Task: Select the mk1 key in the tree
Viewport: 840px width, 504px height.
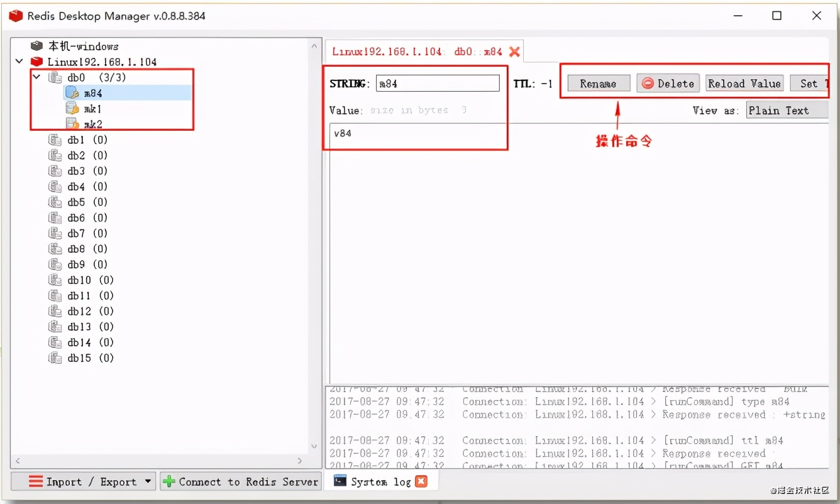Action: (93, 109)
